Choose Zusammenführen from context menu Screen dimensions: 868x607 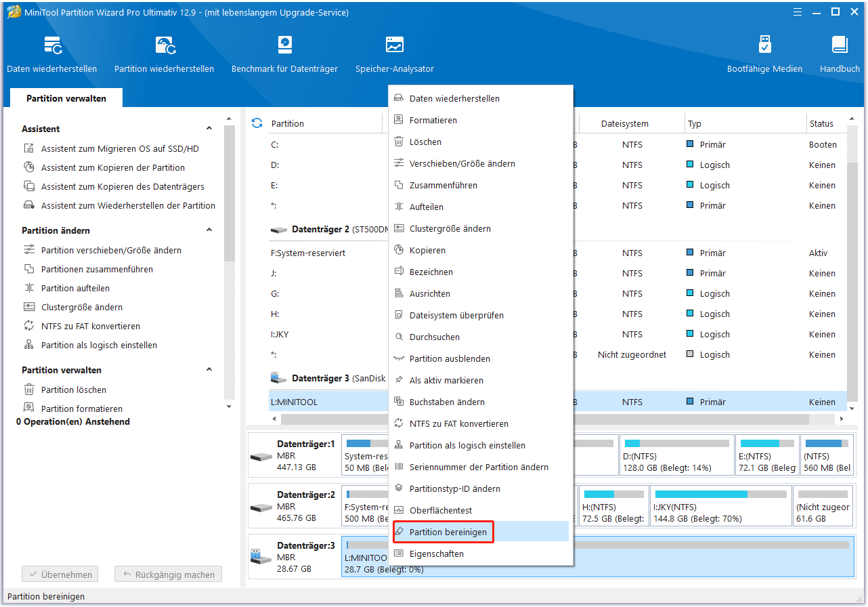(481, 185)
